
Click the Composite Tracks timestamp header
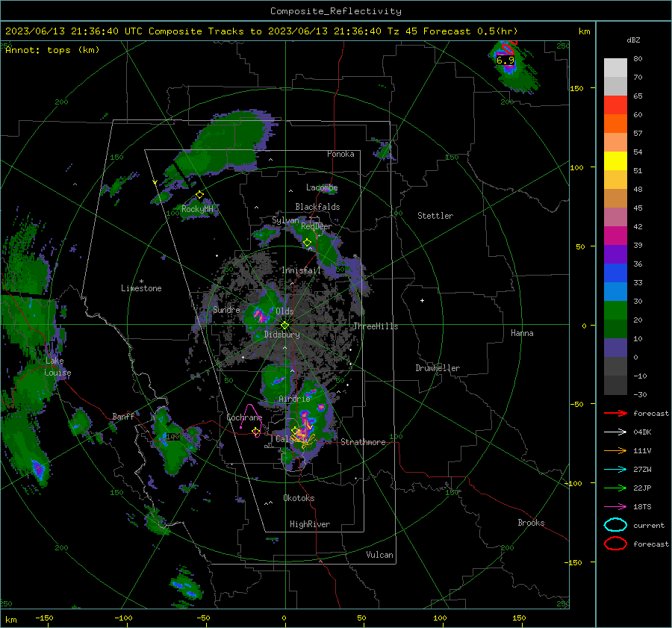(261, 31)
